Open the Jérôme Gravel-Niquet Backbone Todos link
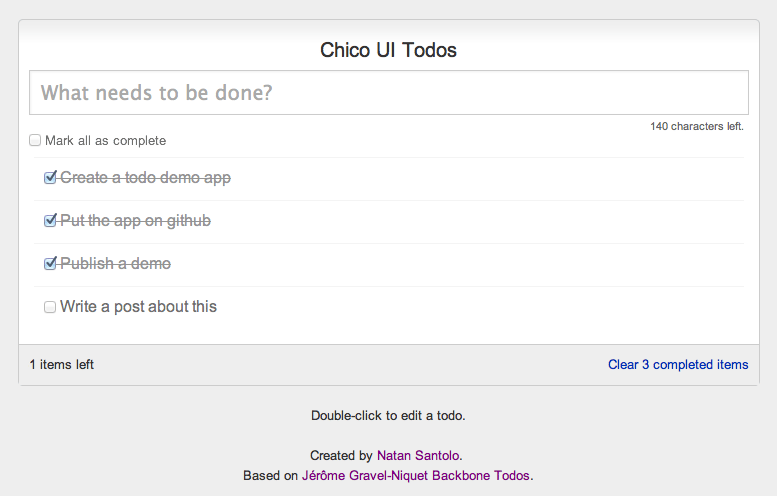This screenshot has width=777, height=496. pyautogui.click(x=416, y=476)
